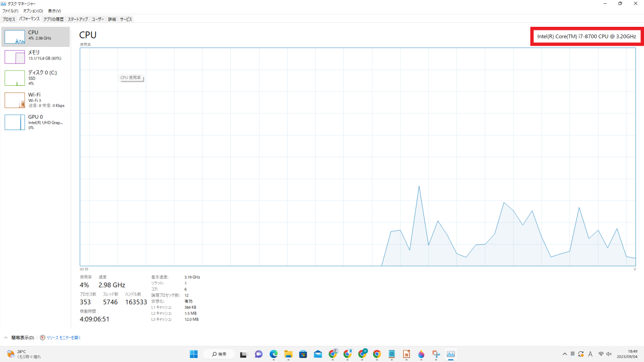The height and width of the screenshot is (362, 644).
Task: Open the ディスク 0 (C:) performance graph
Action: tap(35, 78)
